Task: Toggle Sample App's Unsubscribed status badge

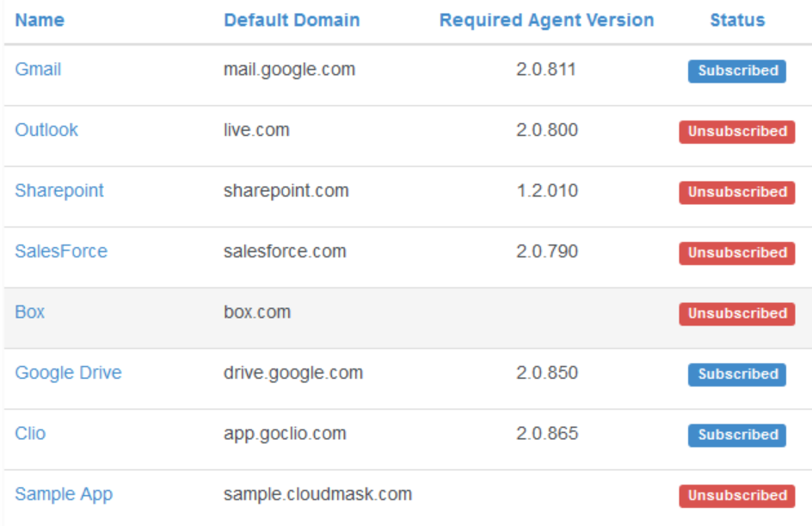Action: coord(737,496)
